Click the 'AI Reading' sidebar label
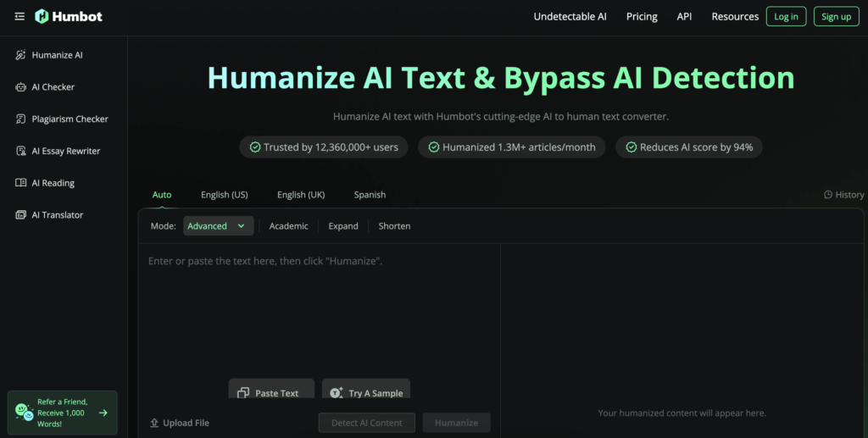 pyautogui.click(x=53, y=183)
